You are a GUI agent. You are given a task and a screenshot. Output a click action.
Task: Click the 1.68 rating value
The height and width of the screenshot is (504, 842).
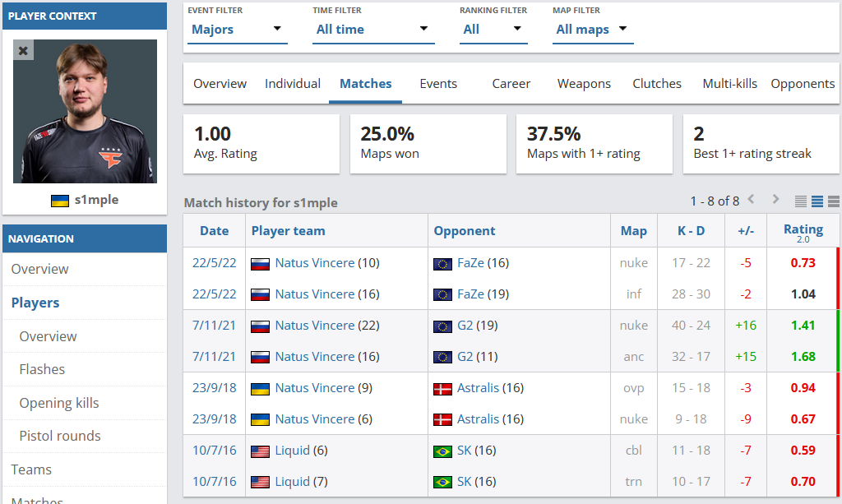[x=803, y=356]
